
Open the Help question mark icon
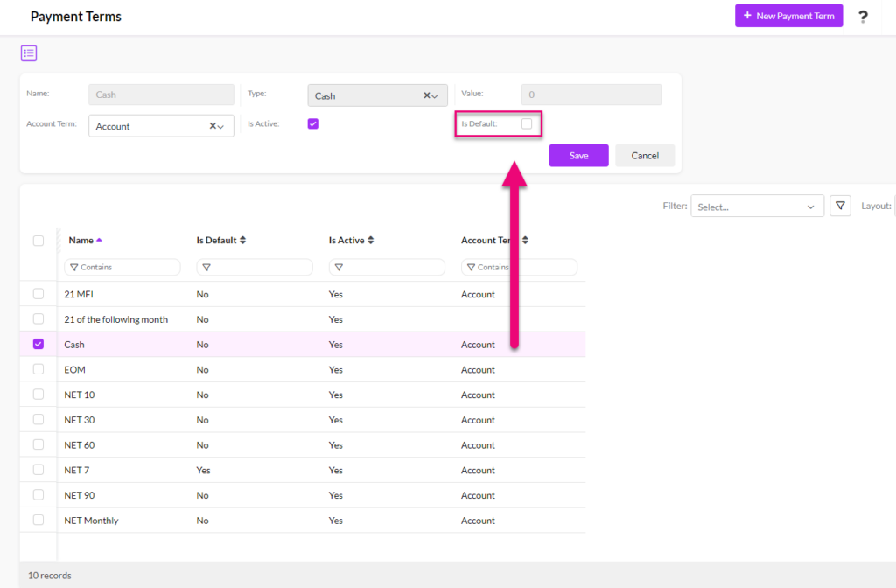(x=863, y=16)
